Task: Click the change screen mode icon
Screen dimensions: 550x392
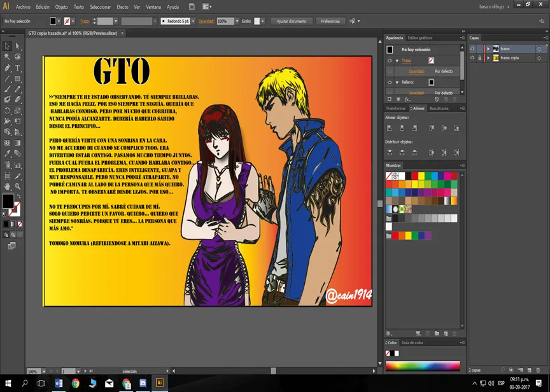Action: tap(11, 246)
